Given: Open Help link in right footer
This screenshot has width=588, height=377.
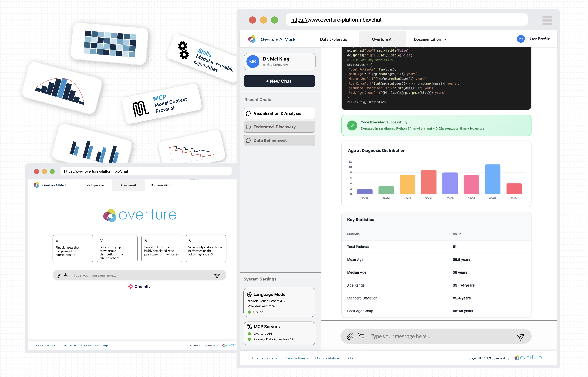Looking at the screenshot, I should click(349, 358).
